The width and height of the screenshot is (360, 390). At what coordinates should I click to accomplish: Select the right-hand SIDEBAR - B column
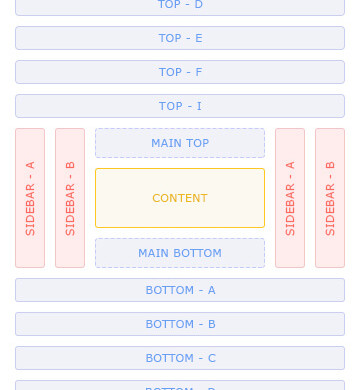click(330, 198)
